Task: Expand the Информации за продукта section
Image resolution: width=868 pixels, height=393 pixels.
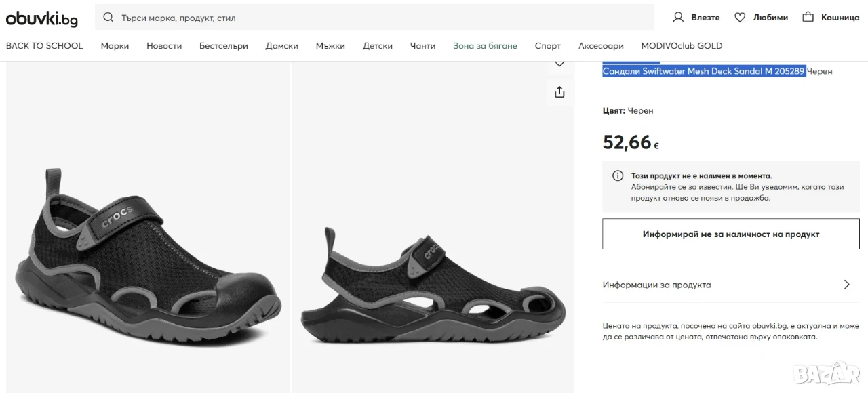Action: point(730,285)
